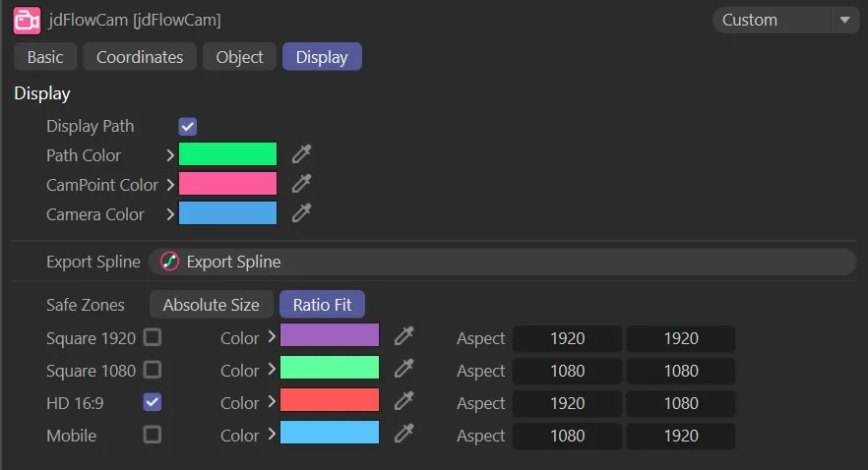
Task: Expand the Camera Color settings
Action: [x=170, y=214]
